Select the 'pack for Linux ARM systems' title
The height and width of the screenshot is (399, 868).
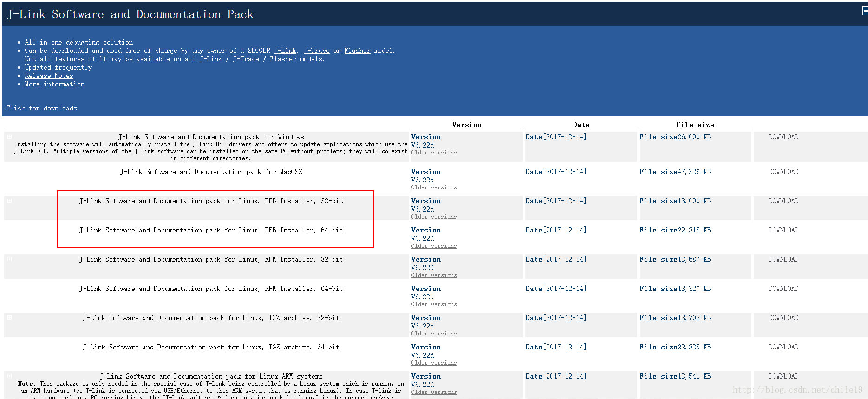coord(211,376)
